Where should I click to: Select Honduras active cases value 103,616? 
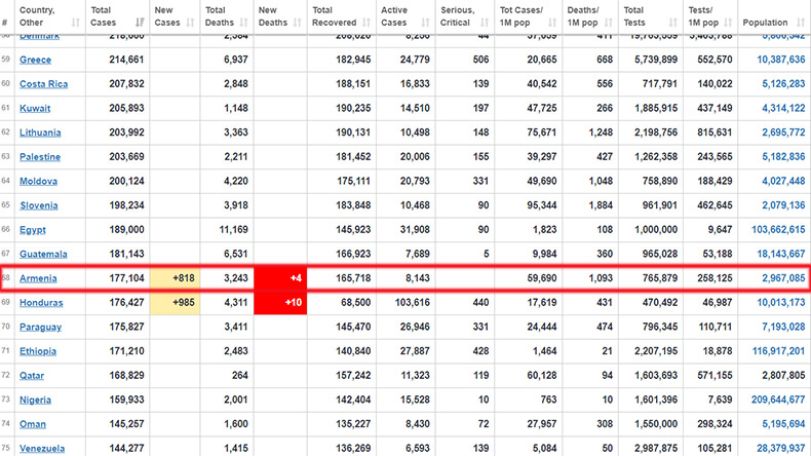pyautogui.click(x=412, y=303)
